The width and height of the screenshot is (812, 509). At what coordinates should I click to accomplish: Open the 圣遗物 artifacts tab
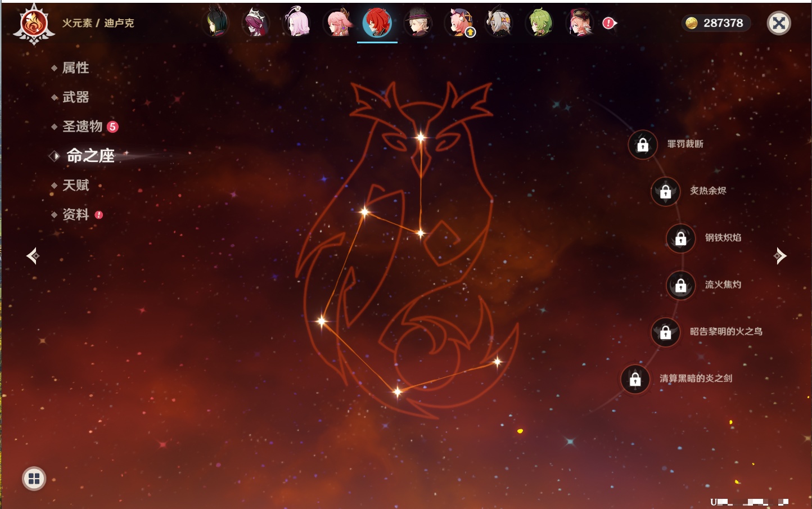tap(82, 127)
